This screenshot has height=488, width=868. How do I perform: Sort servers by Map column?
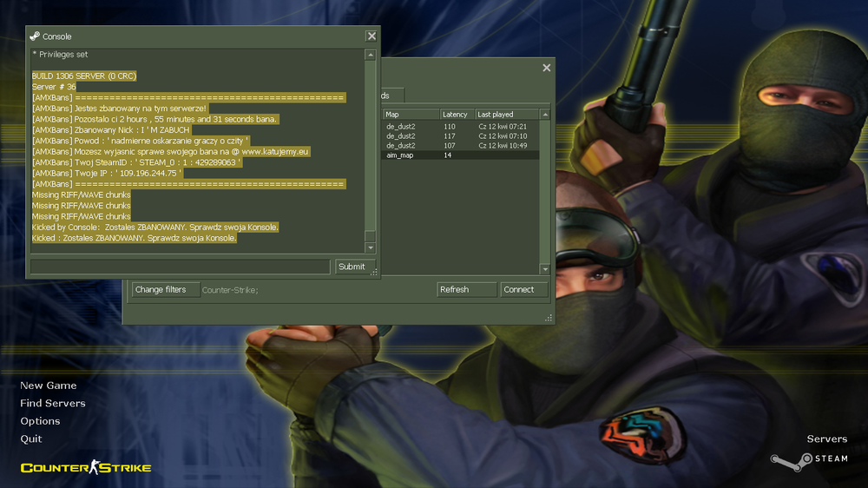(411, 114)
